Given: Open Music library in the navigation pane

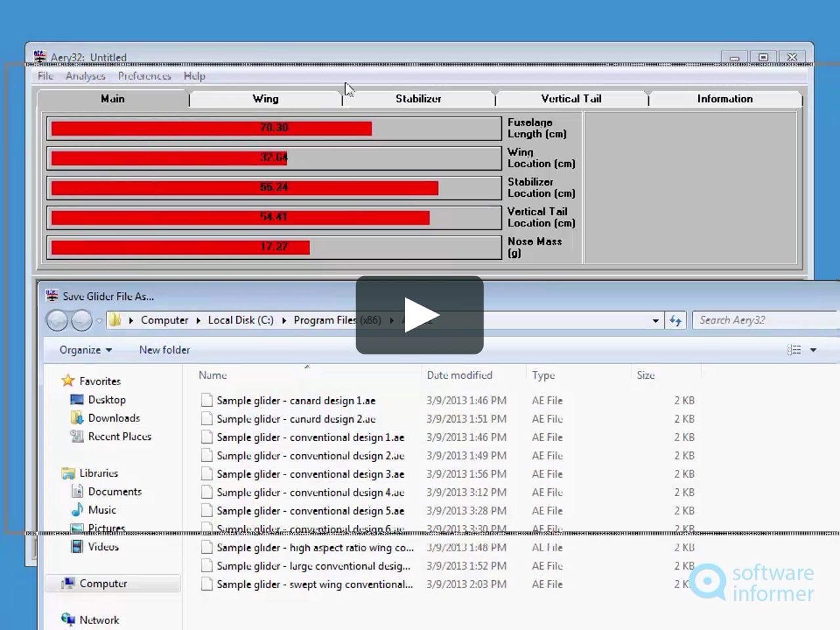Looking at the screenshot, I should (102, 510).
